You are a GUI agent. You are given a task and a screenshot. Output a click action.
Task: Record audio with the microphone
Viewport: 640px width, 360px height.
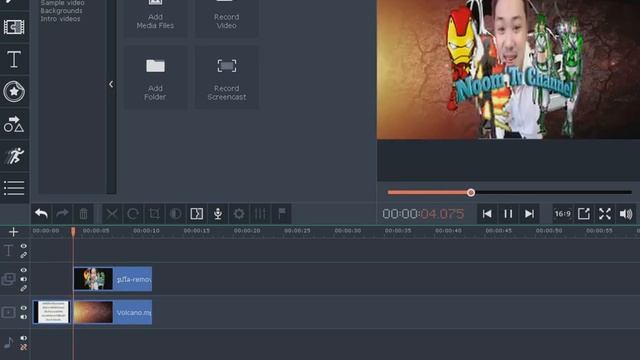click(218, 214)
